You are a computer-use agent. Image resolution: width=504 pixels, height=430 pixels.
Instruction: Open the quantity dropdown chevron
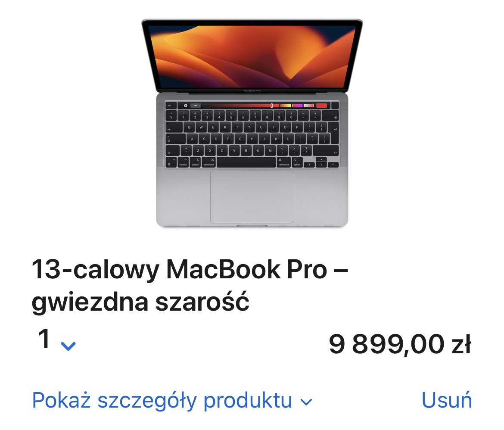(x=68, y=346)
